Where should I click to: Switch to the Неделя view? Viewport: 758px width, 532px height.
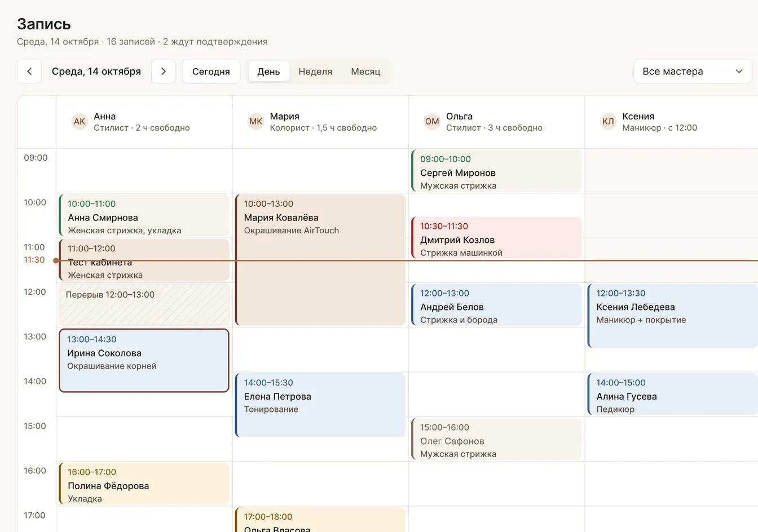click(315, 72)
